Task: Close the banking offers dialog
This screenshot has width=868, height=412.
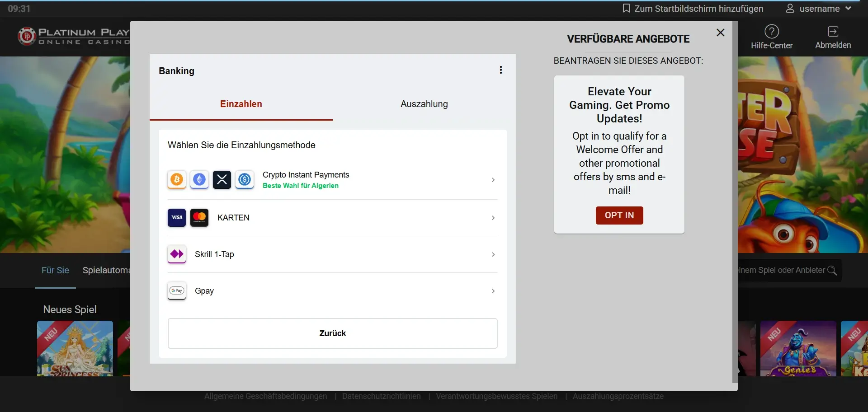Action: (x=721, y=33)
